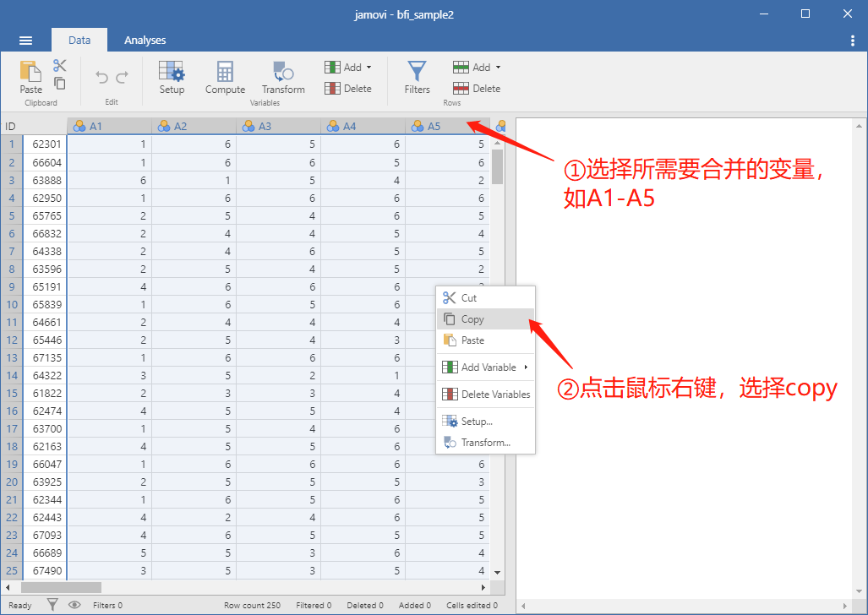
Task: Expand the Variables Add dropdown
Action: click(348, 67)
